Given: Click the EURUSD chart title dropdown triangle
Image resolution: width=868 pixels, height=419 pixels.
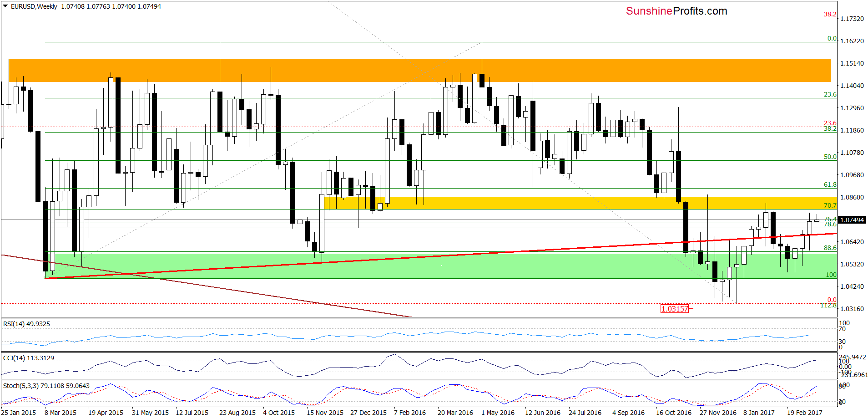Looking at the screenshot, I should click(x=5, y=6).
